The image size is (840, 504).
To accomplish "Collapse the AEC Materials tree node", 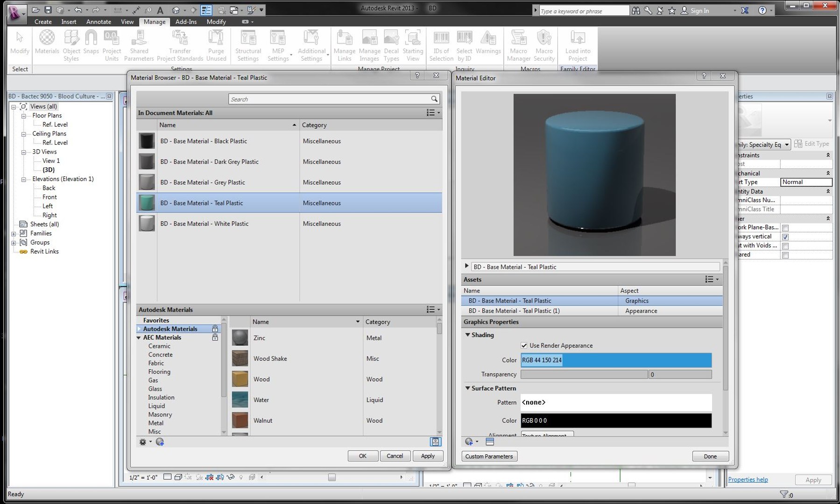I will pos(139,337).
